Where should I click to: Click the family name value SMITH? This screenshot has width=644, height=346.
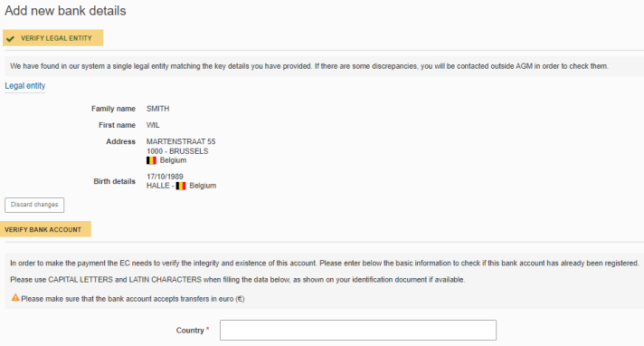pos(157,109)
